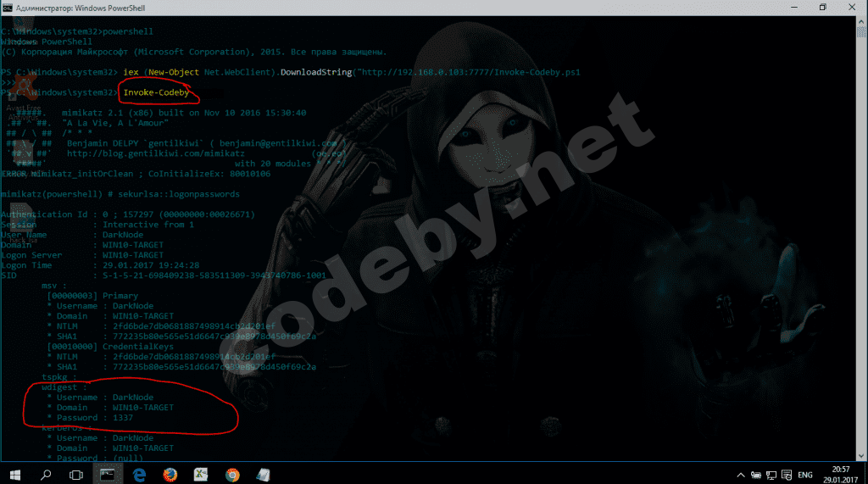
Task: Minimize the PowerShell window
Action: pyautogui.click(x=794, y=7)
